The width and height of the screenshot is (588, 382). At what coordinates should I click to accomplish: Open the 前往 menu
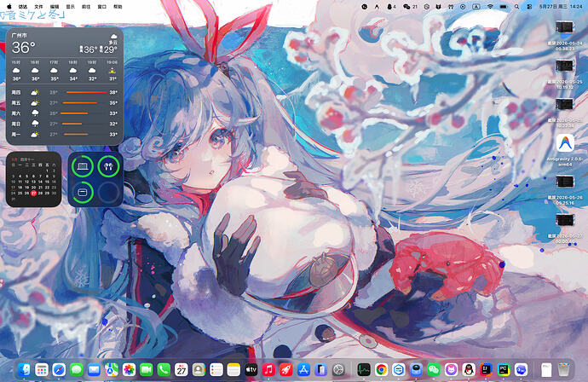coord(86,6)
